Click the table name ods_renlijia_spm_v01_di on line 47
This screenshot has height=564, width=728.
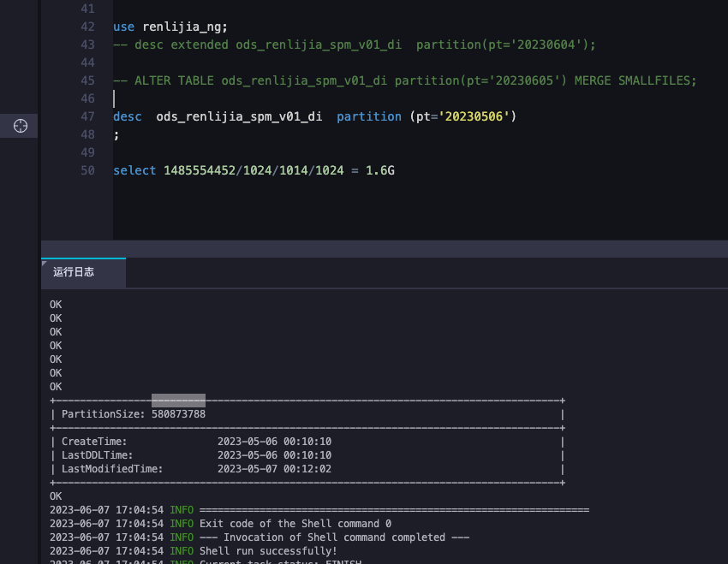(239, 116)
